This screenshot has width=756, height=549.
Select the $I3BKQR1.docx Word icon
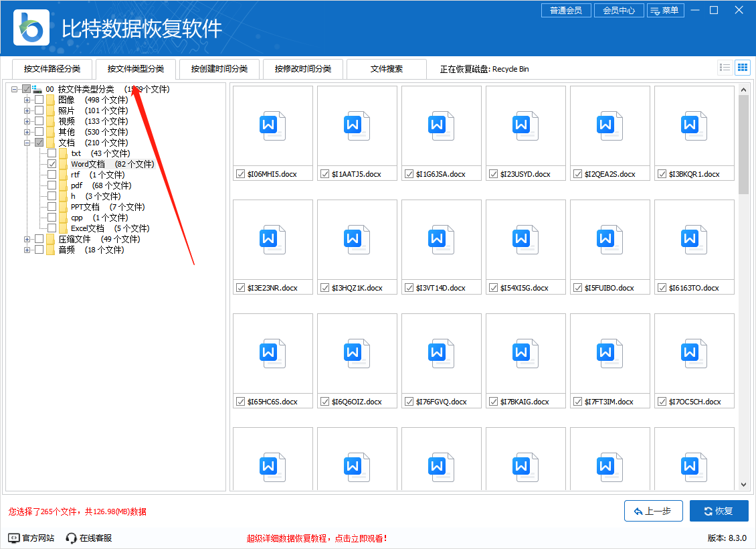pyautogui.click(x=694, y=126)
